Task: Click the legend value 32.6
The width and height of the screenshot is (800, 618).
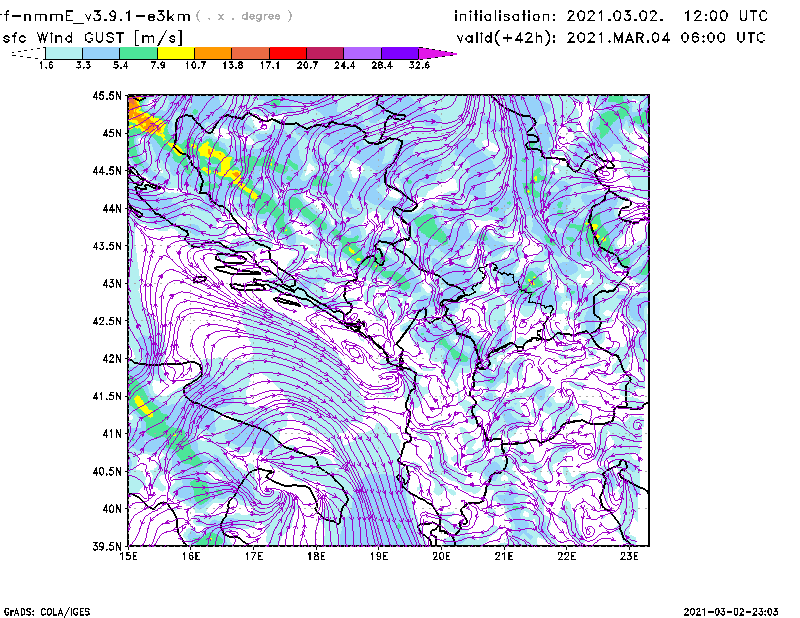Action: [x=419, y=65]
